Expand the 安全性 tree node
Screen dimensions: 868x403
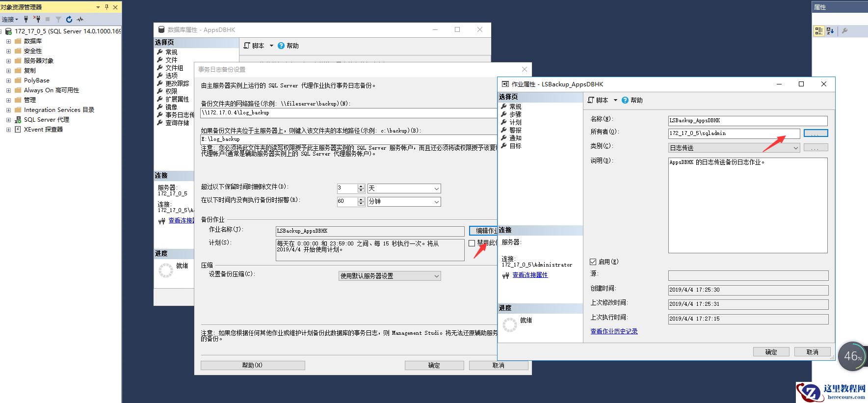coord(8,51)
